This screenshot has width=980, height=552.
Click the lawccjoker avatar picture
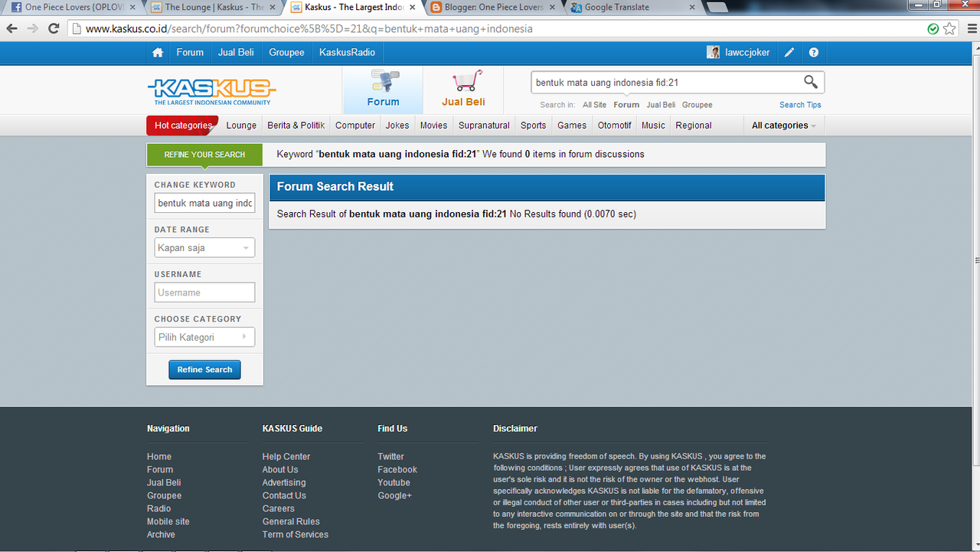pyautogui.click(x=713, y=53)
